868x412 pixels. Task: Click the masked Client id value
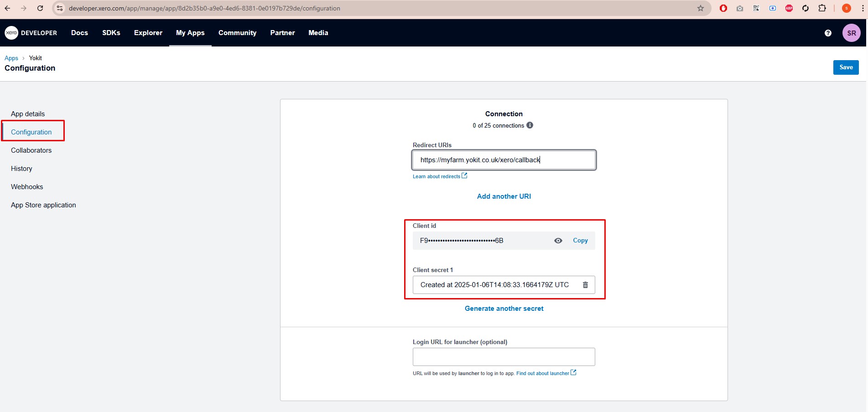(462, 241)
